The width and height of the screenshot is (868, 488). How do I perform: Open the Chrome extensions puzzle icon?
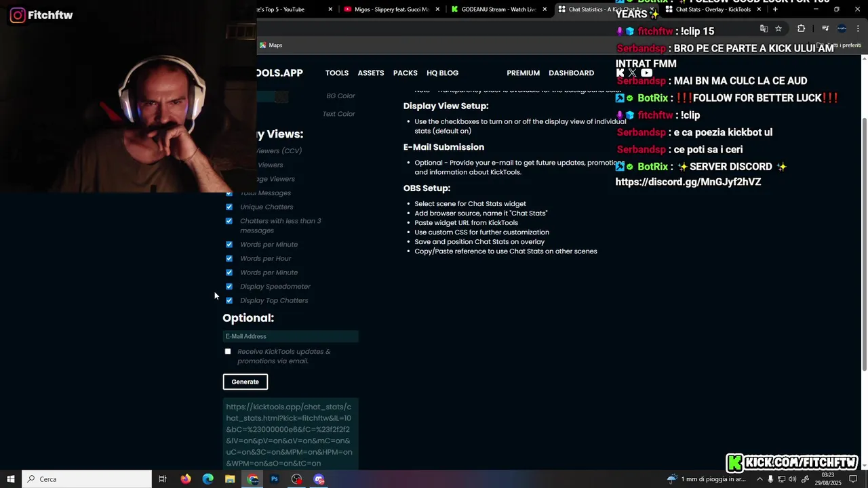coord(802,28)
